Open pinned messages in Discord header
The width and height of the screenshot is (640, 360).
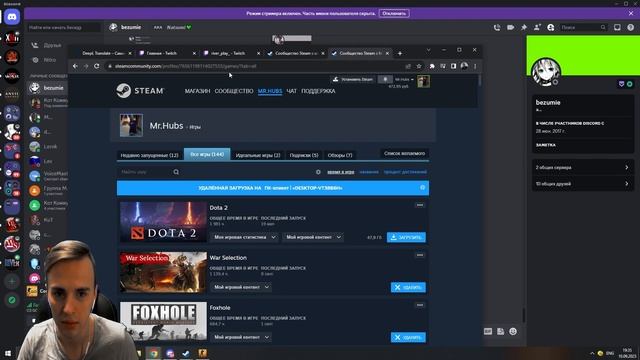(x=524, y=27)
